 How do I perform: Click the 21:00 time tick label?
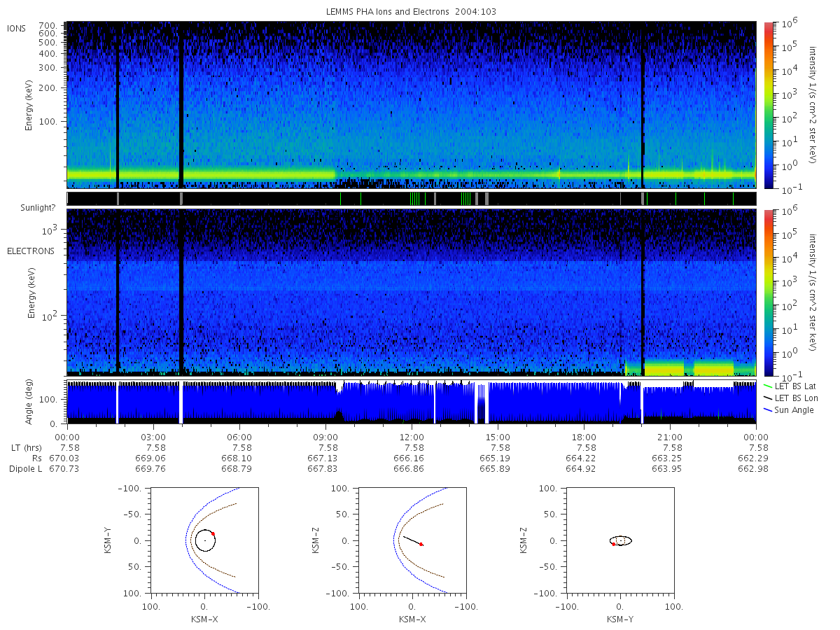(670, 437)
